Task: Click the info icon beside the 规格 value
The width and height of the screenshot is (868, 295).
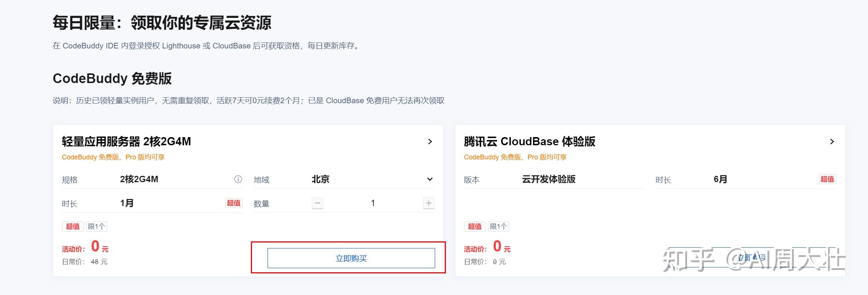Action: 238,180
